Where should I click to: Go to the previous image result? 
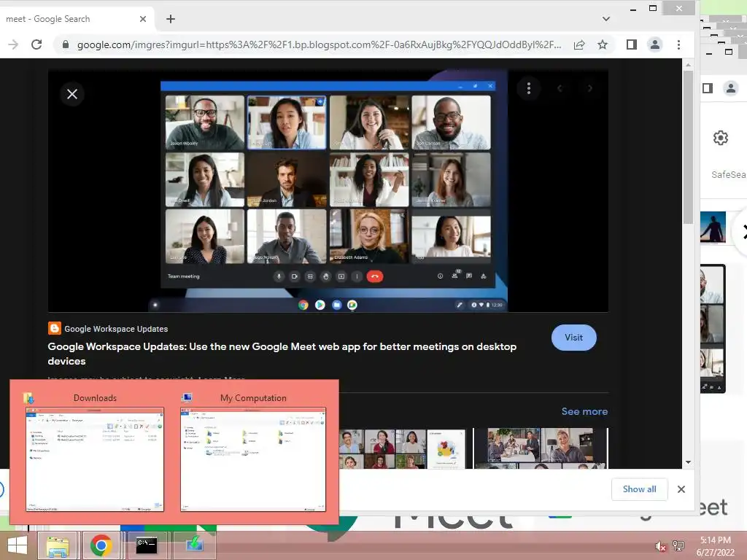[x=560, y=88]
